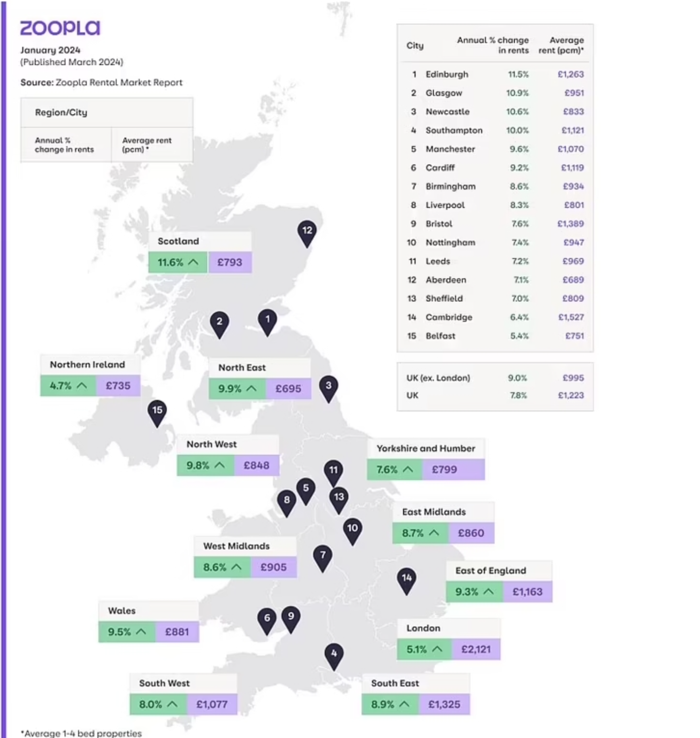Image resolution: width=700 pixels, height=738 pixels.
Task: Click the Average rent (pcm) column header
Action: [x=561, y=45]
